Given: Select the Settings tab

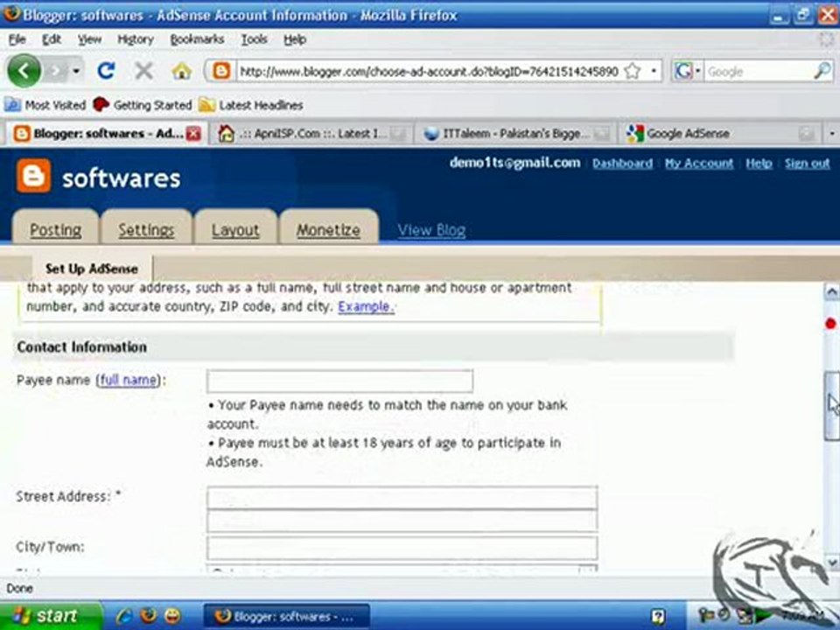Looking at the screenshot, I should [146, 229].
